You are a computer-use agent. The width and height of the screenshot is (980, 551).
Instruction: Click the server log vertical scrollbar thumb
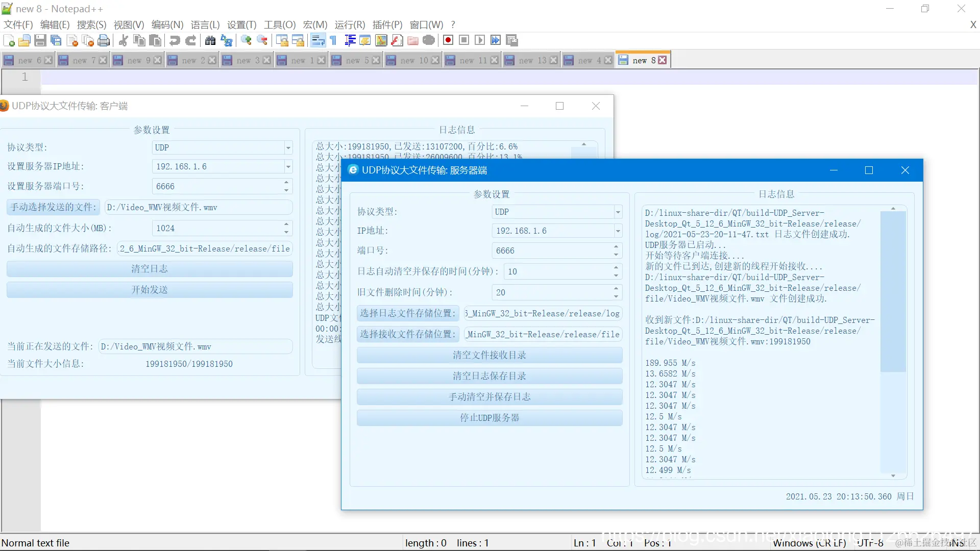(893, 291)
